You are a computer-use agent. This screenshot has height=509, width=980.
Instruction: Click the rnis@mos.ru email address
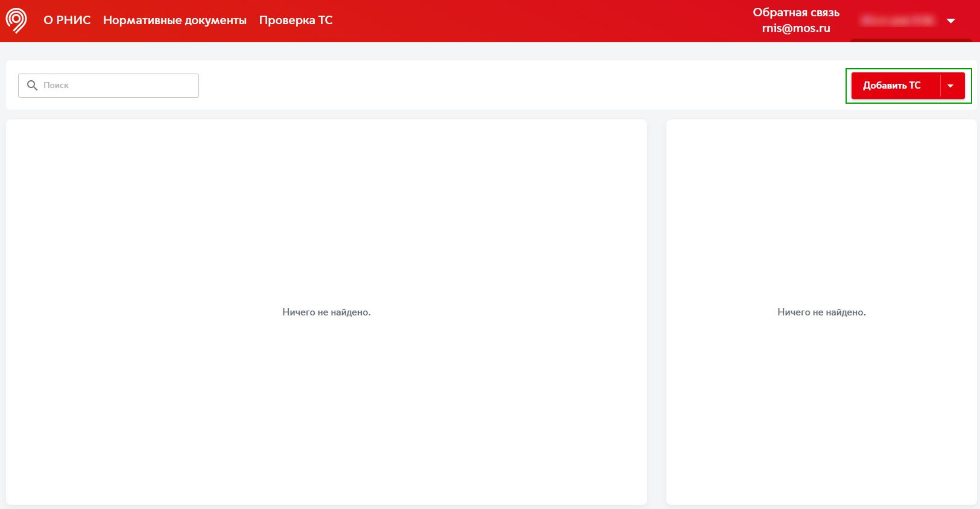[795, 28]
